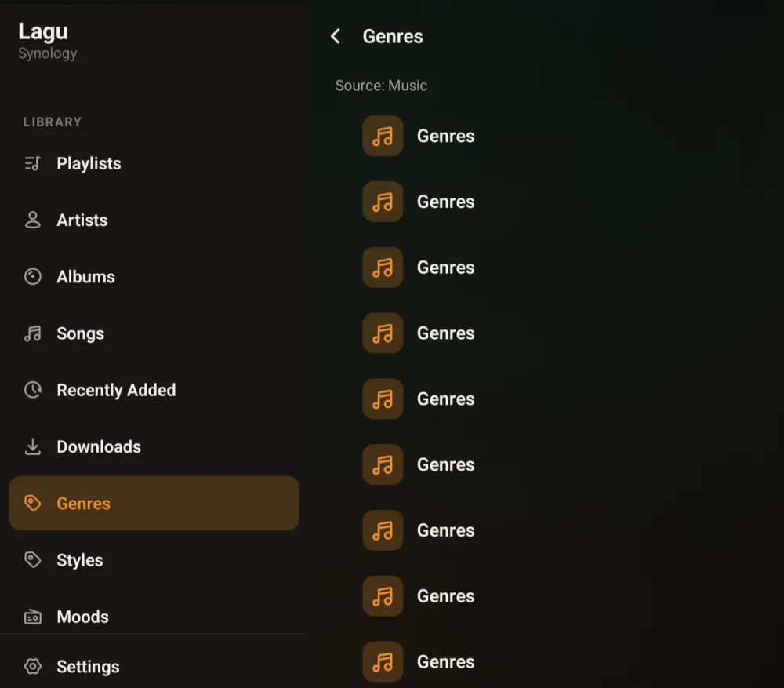
Task: Click the Artists person icon
Action: click(x=32, y=220)
